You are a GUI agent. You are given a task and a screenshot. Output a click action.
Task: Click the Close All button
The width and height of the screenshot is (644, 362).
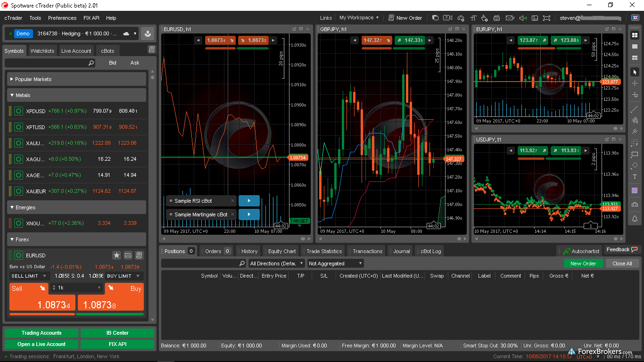(x=622, y=263)
